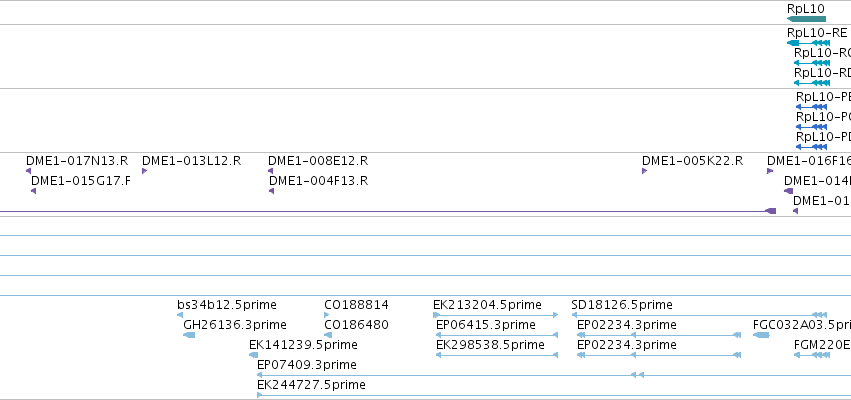This screenshot has width=851, height=400.
Task: Click the CO188814 arrow marker
Action: [327, 315]
